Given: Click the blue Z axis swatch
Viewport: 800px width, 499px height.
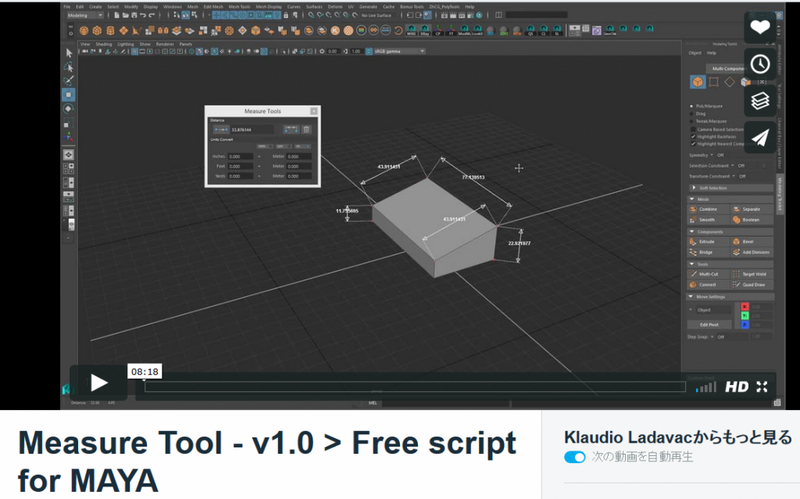Looking at the screenshot, I should click(744, 325).
